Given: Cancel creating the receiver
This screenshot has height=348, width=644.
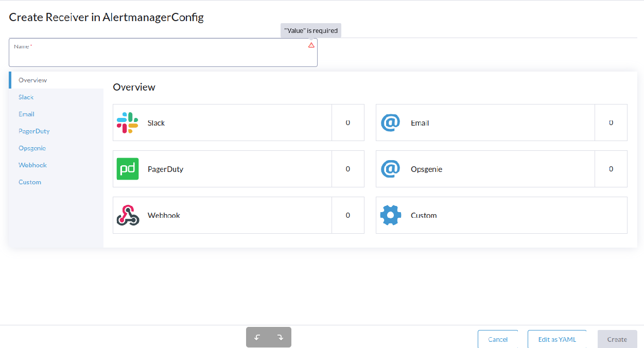Looking at the screenshot, I should click(x=498, y=339).
